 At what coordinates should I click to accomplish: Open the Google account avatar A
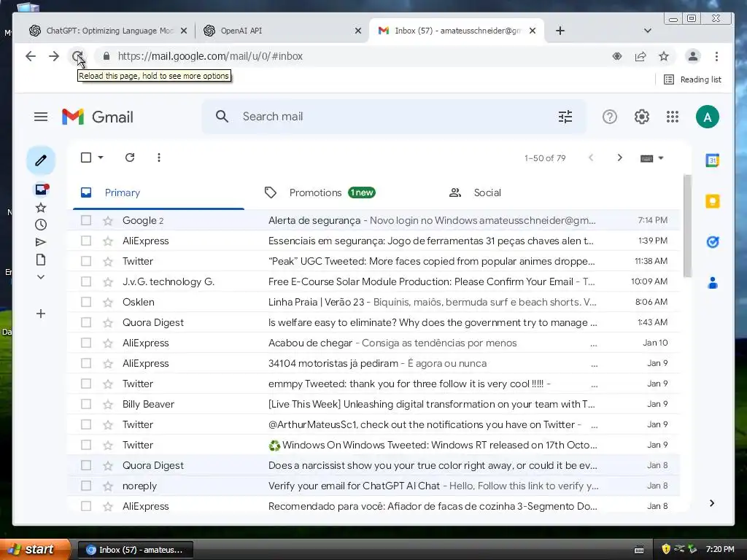pos(708,117)
